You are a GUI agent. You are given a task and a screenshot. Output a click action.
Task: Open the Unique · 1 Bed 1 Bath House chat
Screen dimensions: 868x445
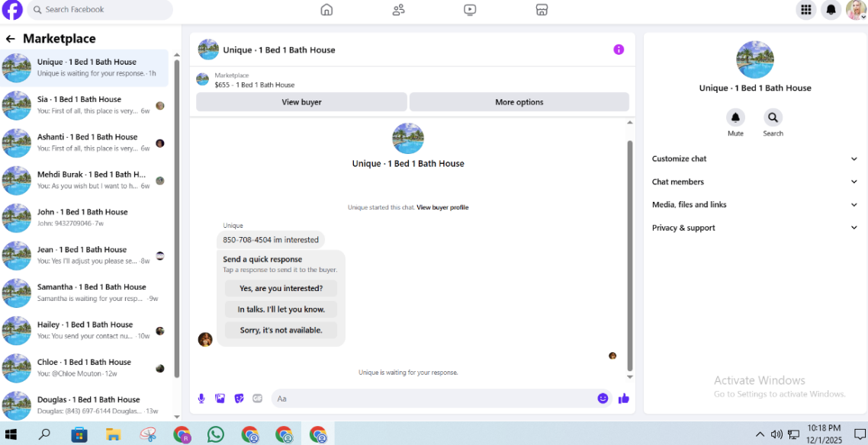(84, 68)
